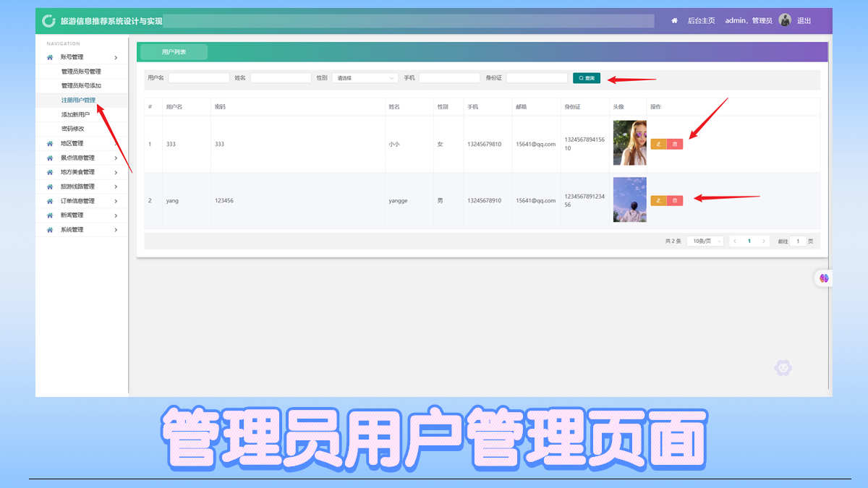Click the home icon beside 后台主页
This screenshot has width=868, height=488.
click(x=675, y=21)
